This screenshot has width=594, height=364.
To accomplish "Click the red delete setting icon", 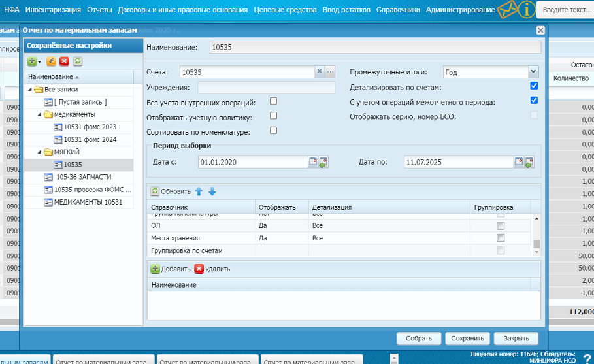I will point(65,61).
